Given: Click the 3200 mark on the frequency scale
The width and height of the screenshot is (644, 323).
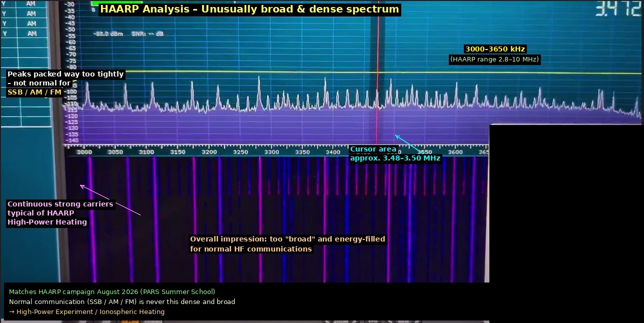Looking at the screenshot, I should click(x=210, y=152).
